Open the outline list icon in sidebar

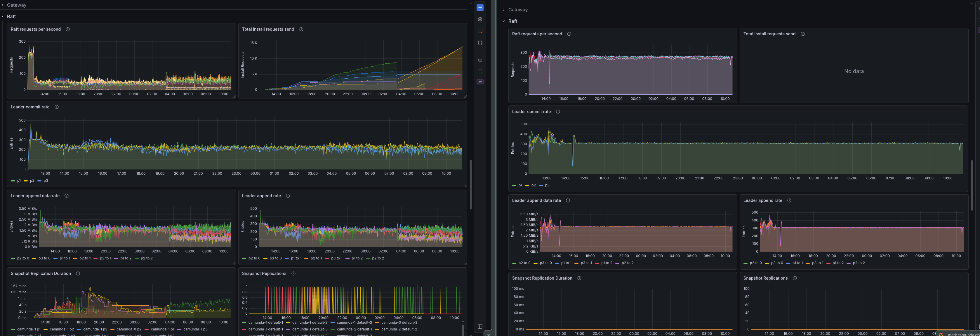(480, 71)
